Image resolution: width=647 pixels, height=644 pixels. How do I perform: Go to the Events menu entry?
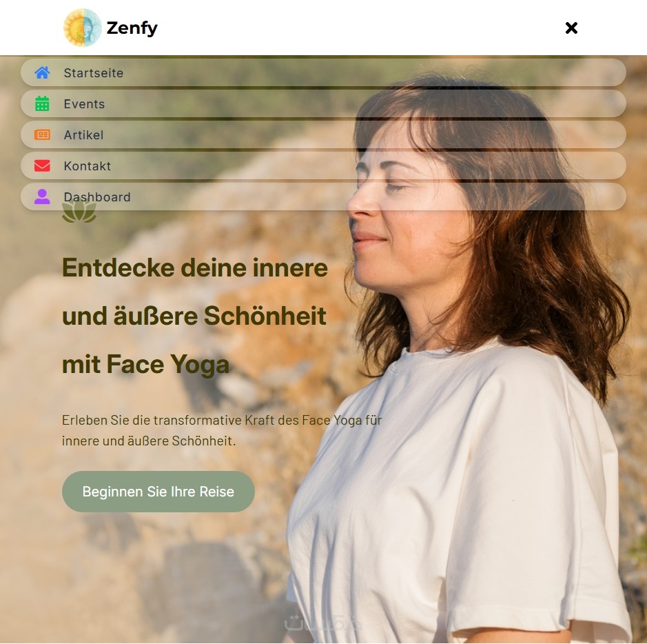click(x=324, y=103)
